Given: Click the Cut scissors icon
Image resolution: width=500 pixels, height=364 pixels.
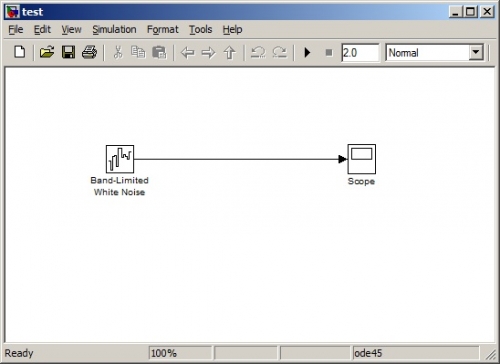Looking at the screenshot, I should click(x=118, y=52).
